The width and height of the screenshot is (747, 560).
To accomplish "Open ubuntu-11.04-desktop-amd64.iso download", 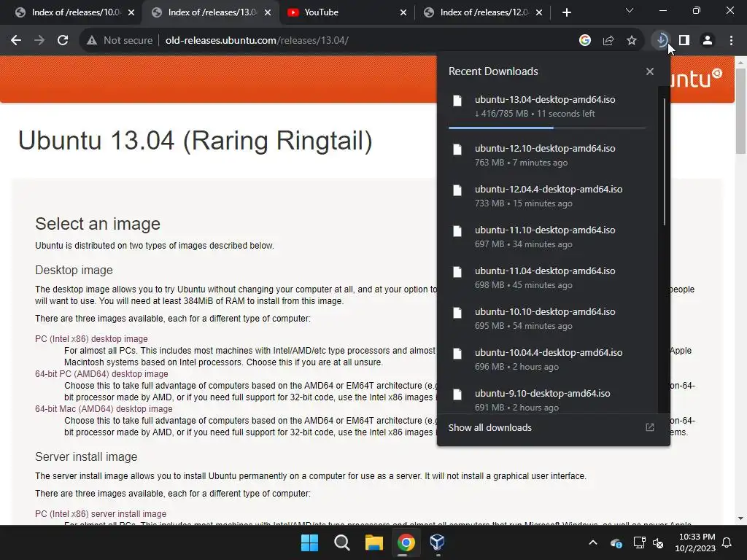I will pyautogui.click(x=547, y=278).
